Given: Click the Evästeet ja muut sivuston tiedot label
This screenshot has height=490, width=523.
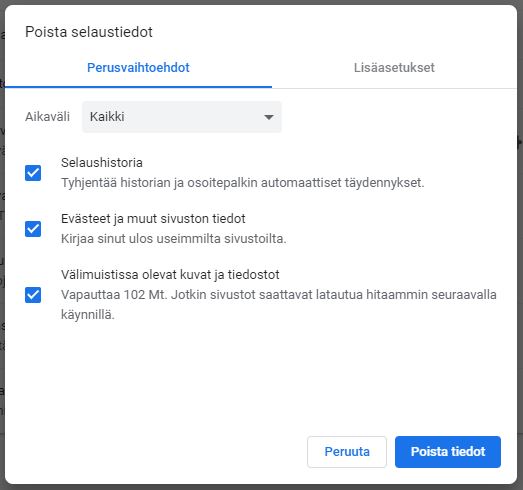Looking at the screenshot, I should tap(153, 219).
